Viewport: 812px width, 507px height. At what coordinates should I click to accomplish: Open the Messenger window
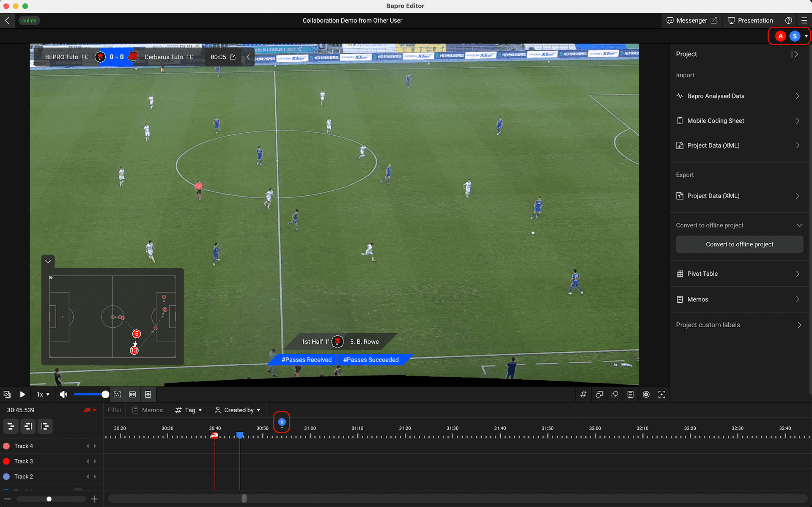[x=691, y=20]
